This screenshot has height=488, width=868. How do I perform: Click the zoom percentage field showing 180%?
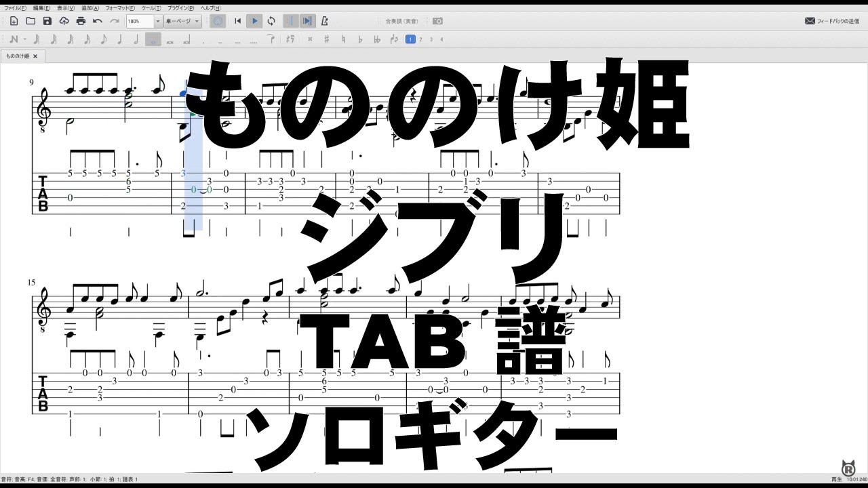[140, 21]
